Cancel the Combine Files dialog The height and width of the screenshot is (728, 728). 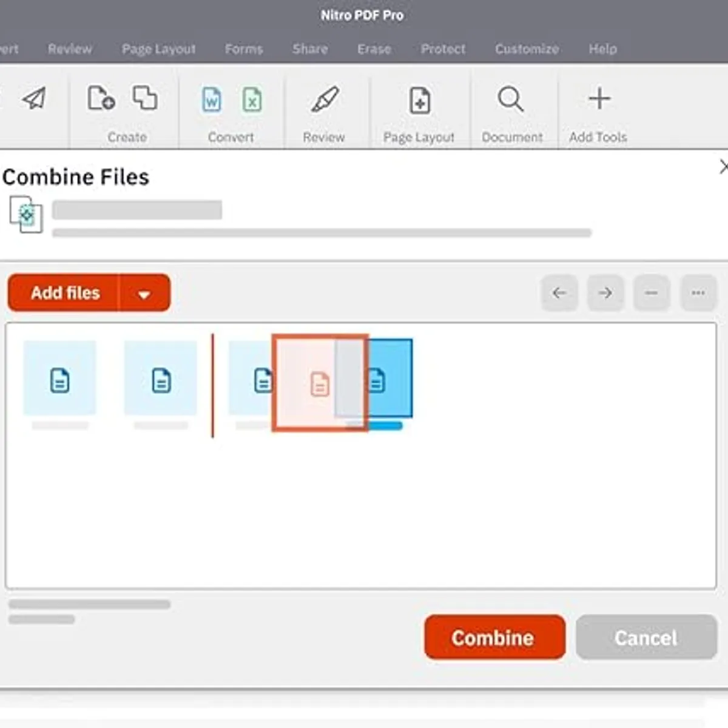645,638
